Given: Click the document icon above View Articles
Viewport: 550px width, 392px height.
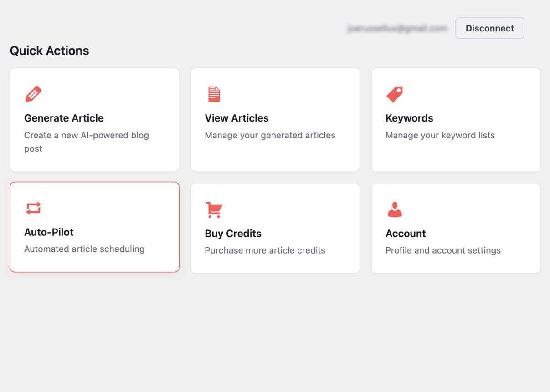Looking at the screenshot, I should click(214, 94).
